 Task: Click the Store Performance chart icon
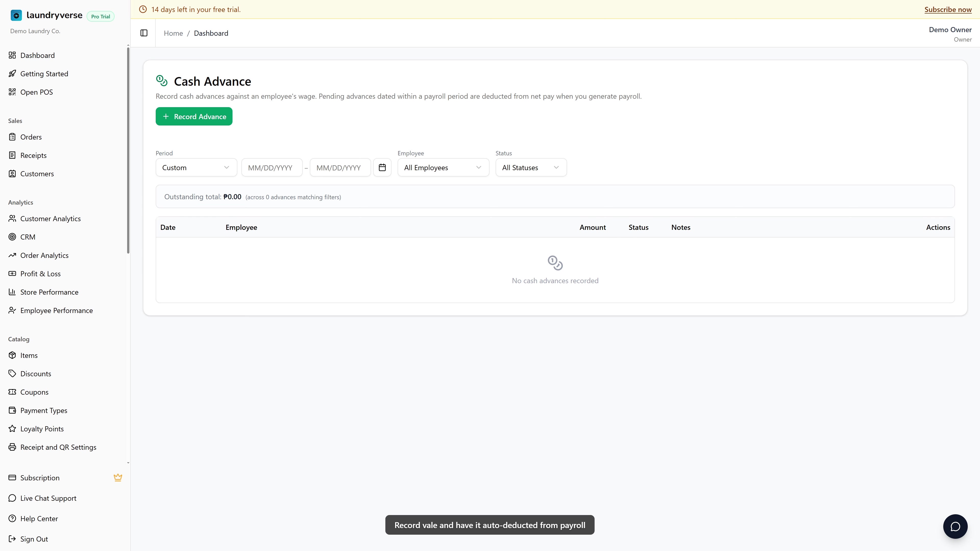pos(12,292)
